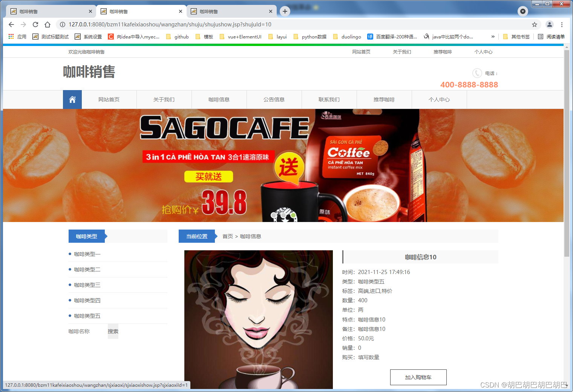Close the active second 咖啡销售 tab
This screenshot has height=392, width=573.
(181, 11)
